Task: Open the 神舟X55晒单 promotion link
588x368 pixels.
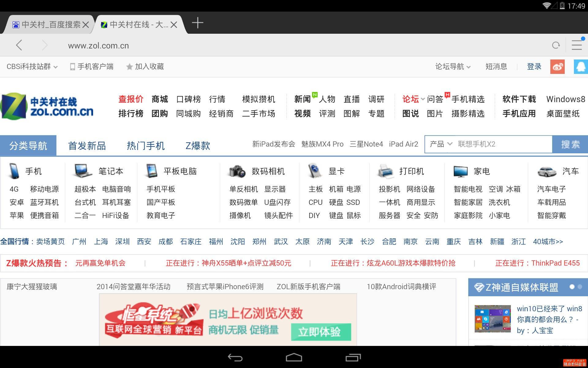Action: pyautogui.click(x=228, y=263)
